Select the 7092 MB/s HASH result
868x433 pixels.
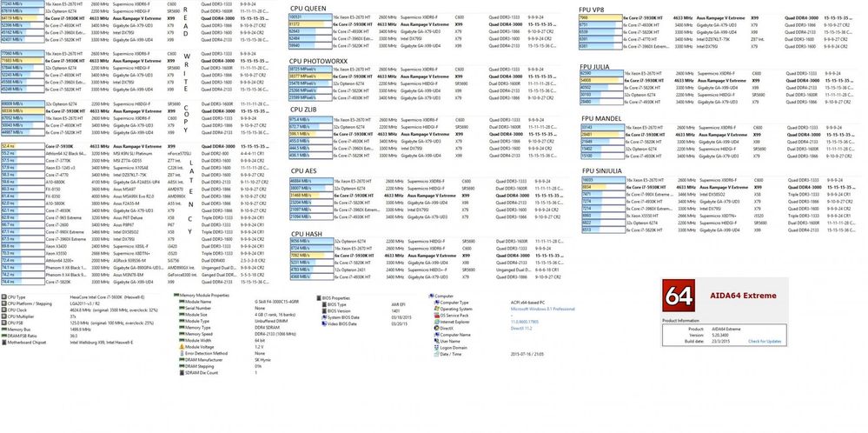[310, 256]
